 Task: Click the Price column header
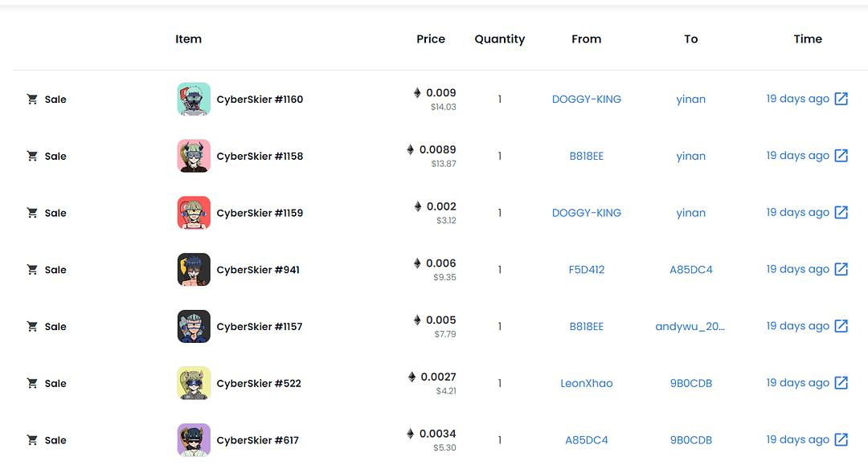point(430,39)
